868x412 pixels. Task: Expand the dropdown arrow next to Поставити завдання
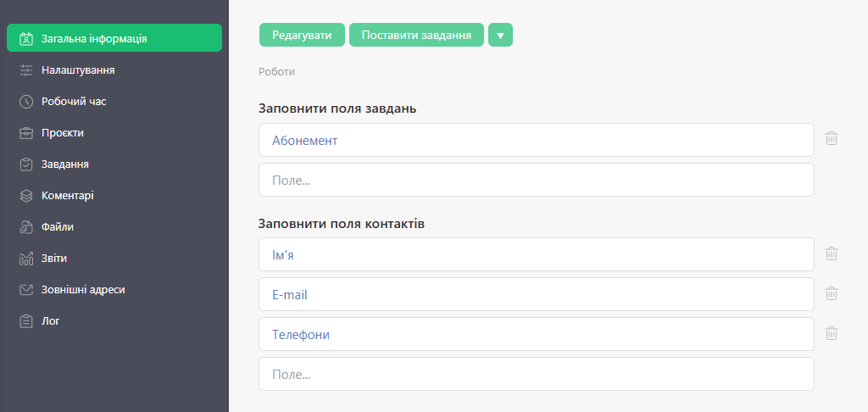[500, 35]
